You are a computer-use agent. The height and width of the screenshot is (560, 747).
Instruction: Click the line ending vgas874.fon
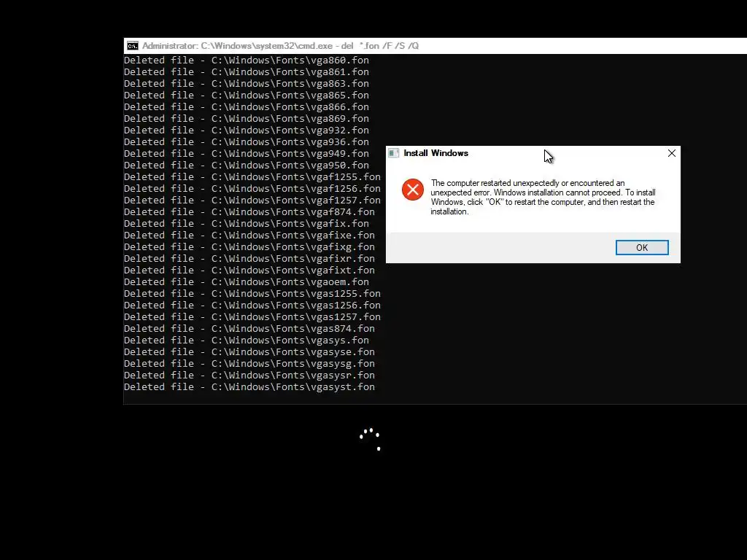point(249,329)
